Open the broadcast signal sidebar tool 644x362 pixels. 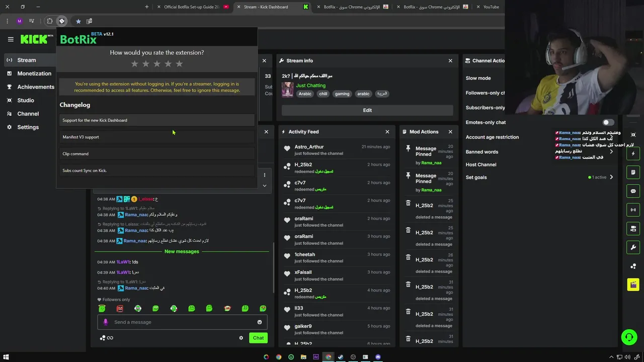(633, 210)
